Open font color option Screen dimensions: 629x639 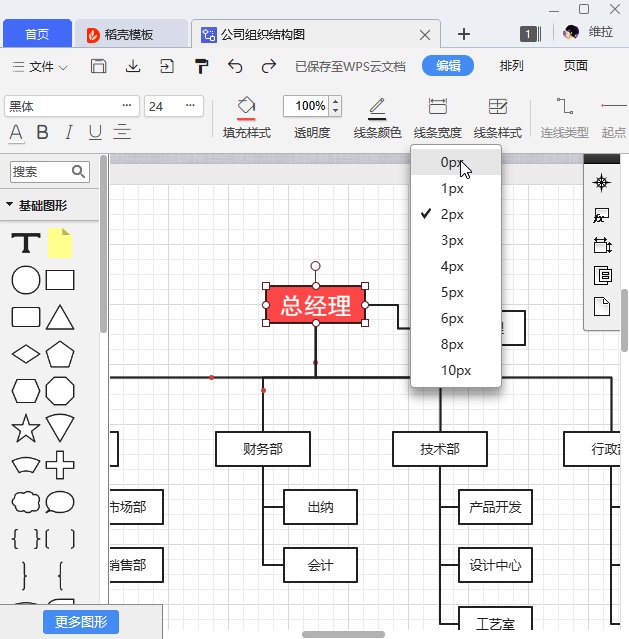point(16,133)
